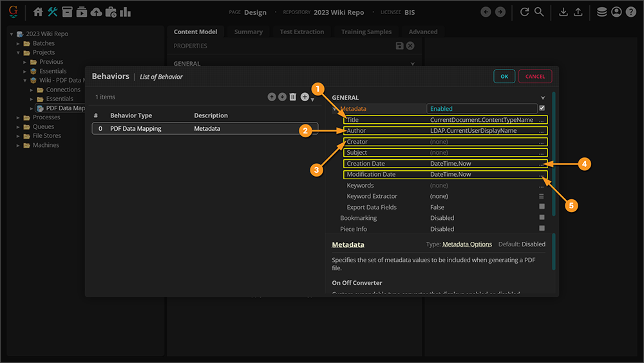The width and height of the screenshot is (644, 363).
Task: Toggle the Export Data Fields checkbox
Action: tap(542, 207)
